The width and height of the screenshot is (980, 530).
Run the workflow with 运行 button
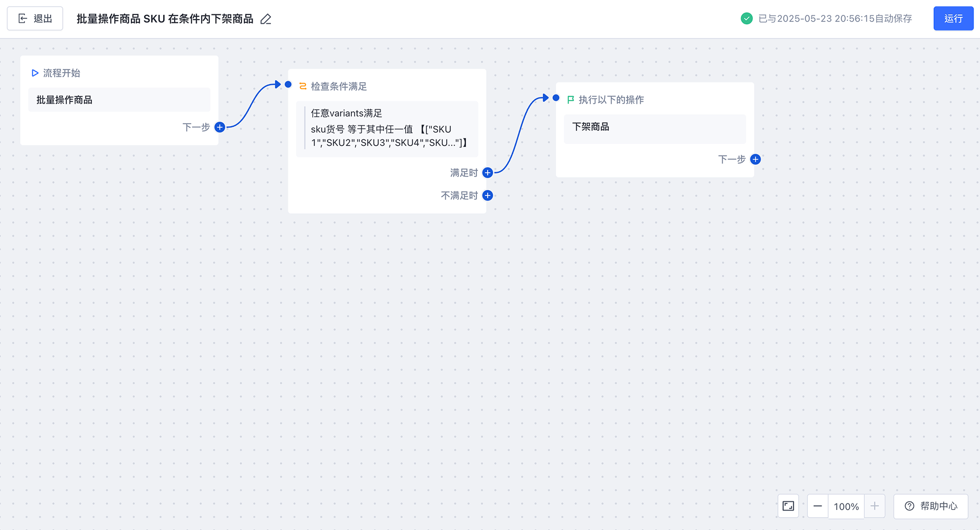click(x=953, y=18)
